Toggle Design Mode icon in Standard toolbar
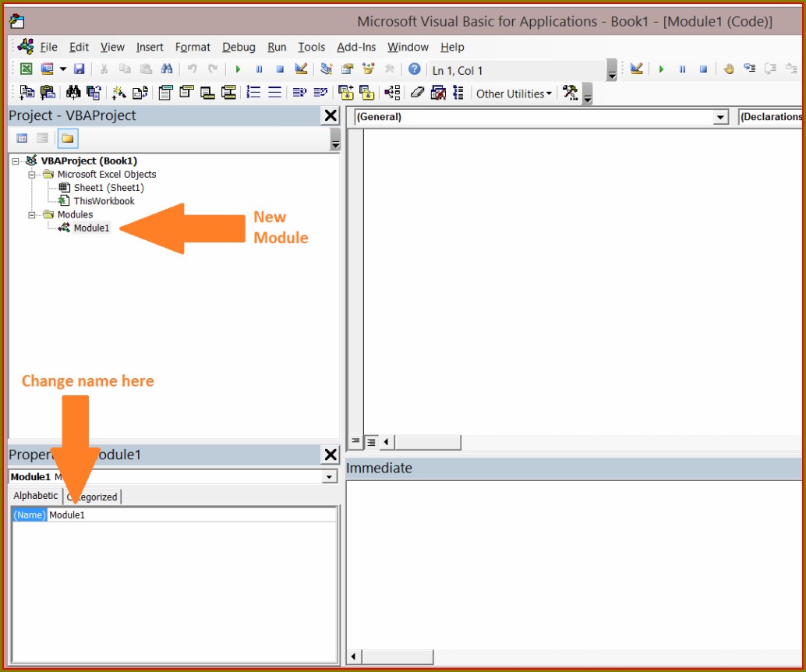806x672 pixels. 301,69
